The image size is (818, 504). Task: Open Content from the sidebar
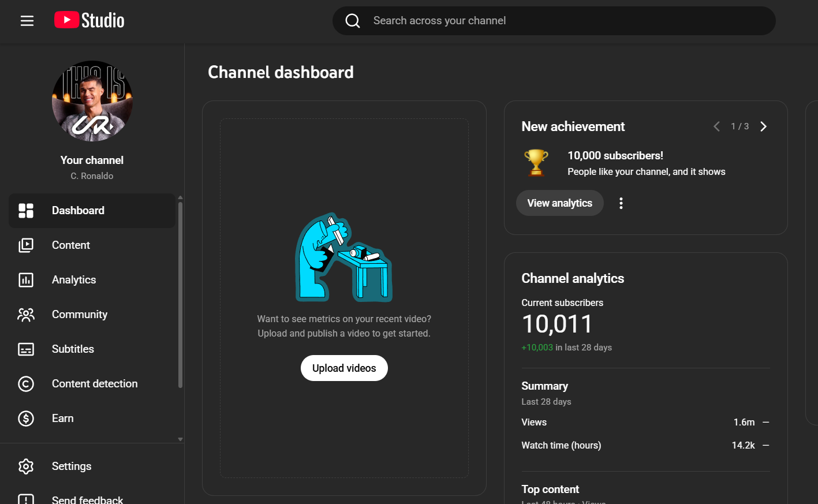coord(70,245)
